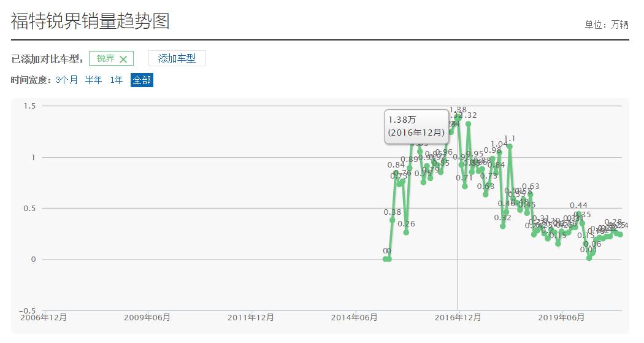The height and width of the screenshot is (343, 644).
Task: Choose the 1年 time range
Action: tap(117, 80)
